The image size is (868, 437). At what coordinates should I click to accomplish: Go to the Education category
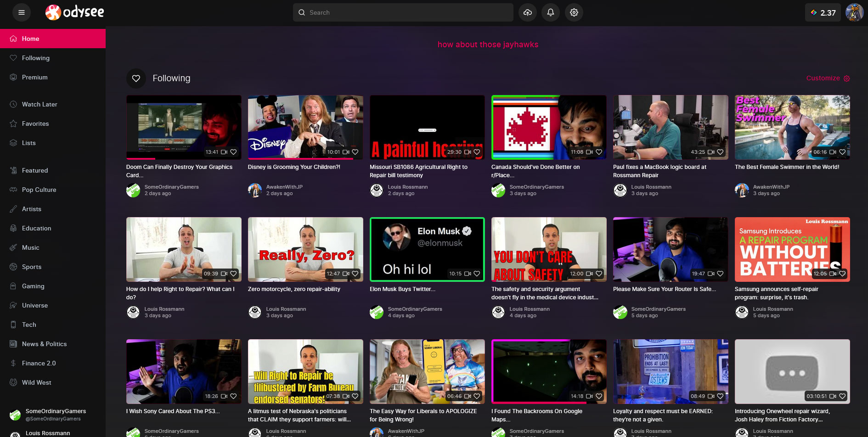[53, 228]
